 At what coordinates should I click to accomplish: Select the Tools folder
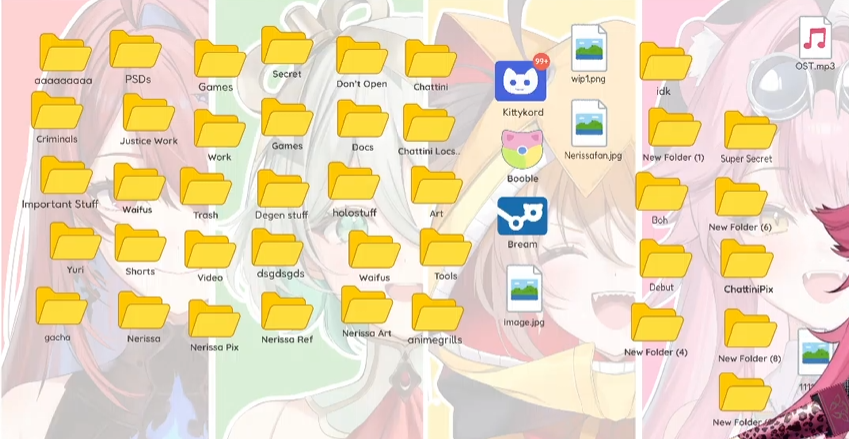[x=446, y=247]
